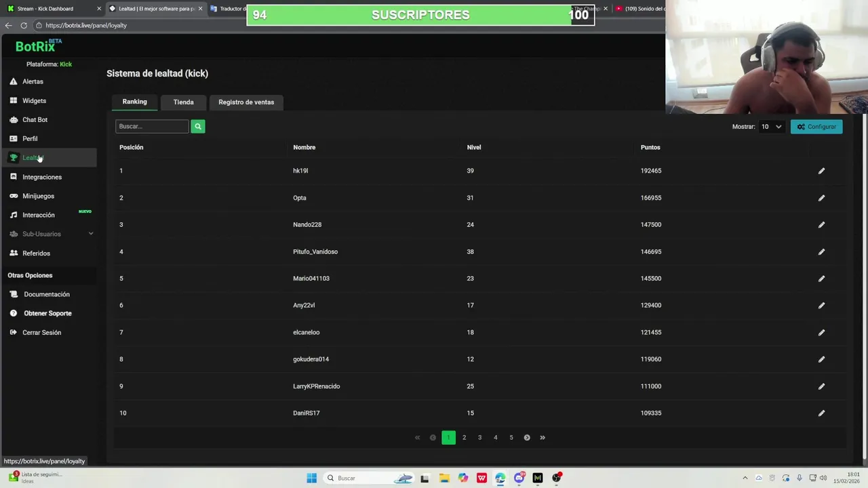
Task: Sort by the Puntos column header
Action: (650, 147)
